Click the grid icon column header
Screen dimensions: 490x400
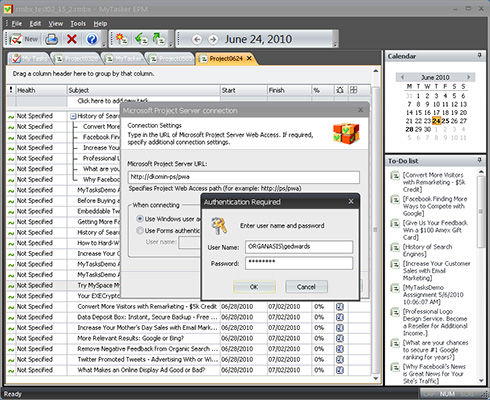353,90
